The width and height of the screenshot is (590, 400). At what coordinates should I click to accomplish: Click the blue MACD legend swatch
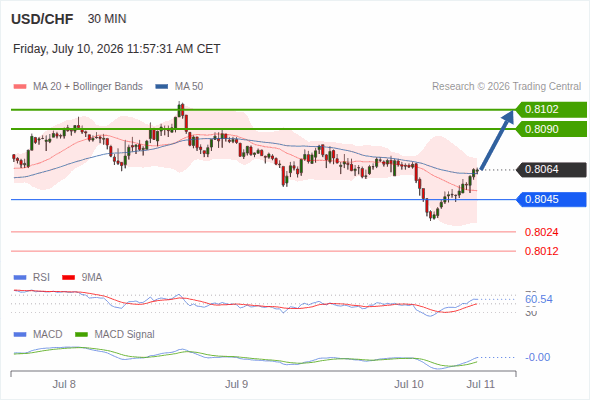click(x=20, y=335)
